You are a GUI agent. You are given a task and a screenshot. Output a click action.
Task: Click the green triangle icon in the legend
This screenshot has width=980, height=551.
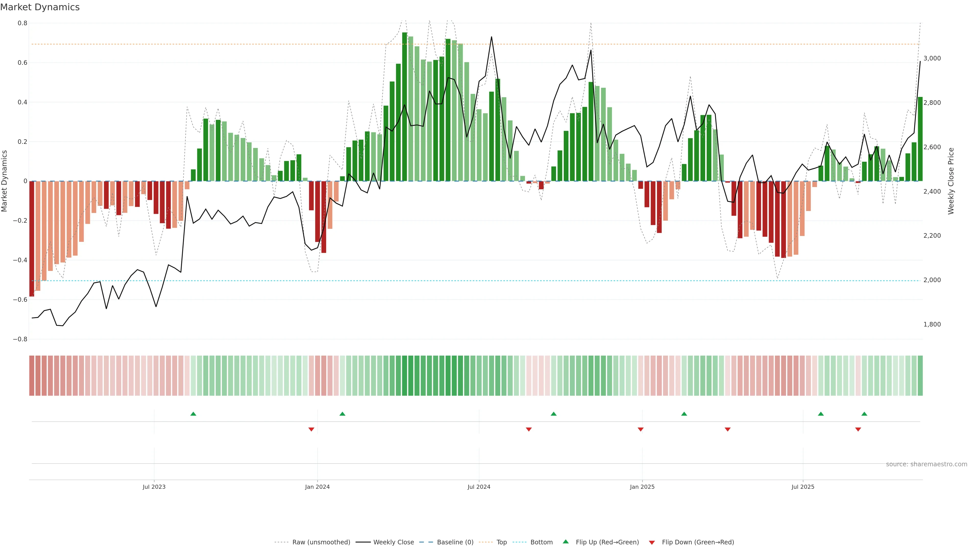(x=566, y=542)
